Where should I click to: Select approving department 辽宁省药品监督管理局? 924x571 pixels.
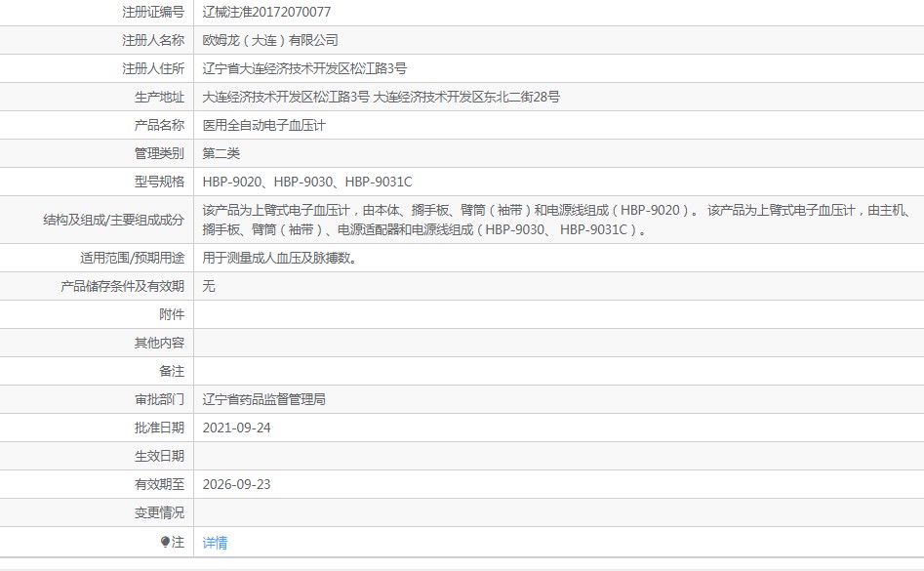click(x=263, y=399)
